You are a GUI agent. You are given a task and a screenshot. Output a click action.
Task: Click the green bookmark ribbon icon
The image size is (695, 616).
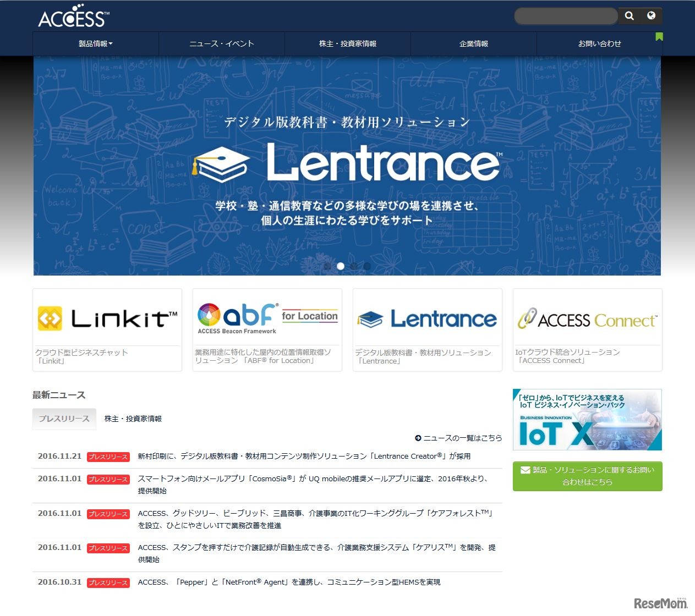[x=659, y=37]
